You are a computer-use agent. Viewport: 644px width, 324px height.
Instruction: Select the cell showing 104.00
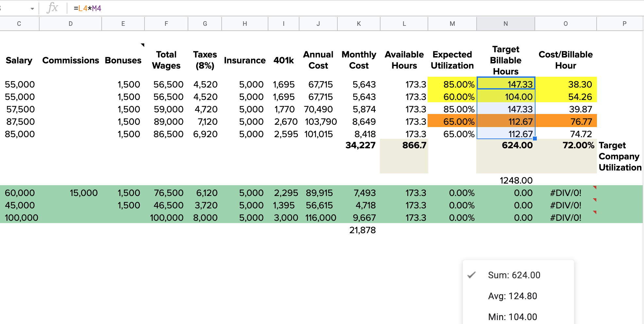(x=506, y=97)
